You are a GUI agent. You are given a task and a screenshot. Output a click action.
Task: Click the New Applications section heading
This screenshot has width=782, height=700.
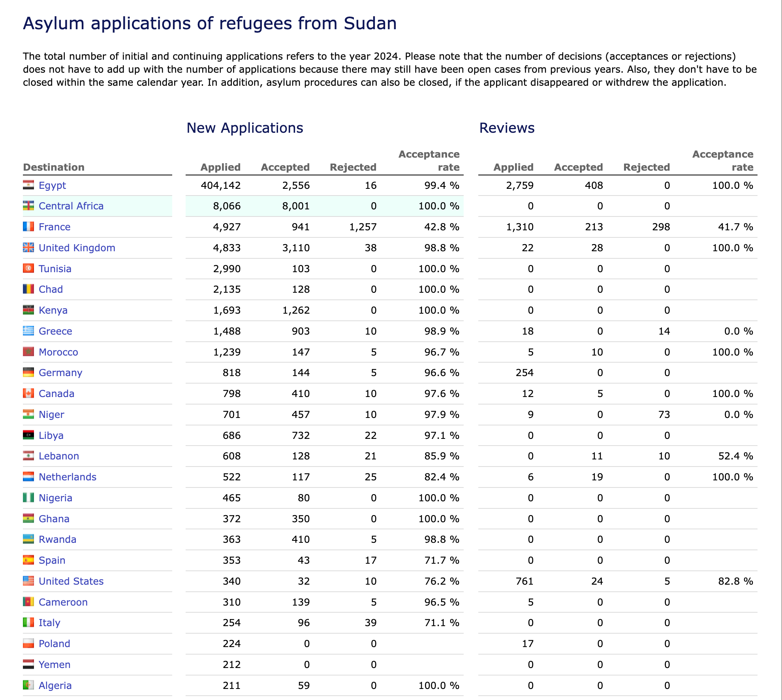(245, 128)
